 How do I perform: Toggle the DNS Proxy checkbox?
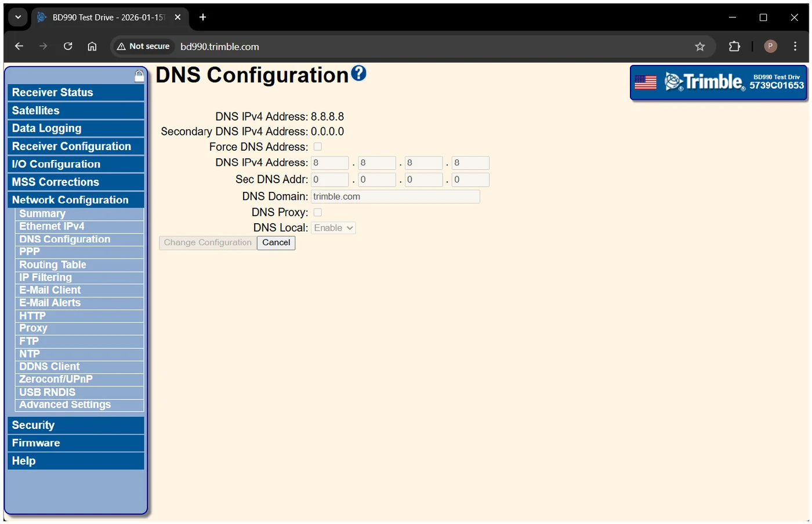[x=318, y=212]
